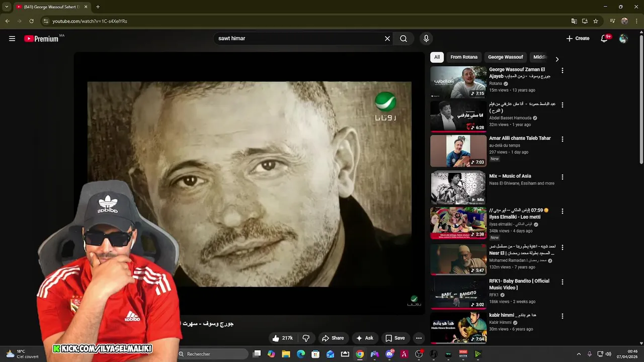644x362 pixels.
Task: Open File Explorer from taskbar
Action: (286, 354)
